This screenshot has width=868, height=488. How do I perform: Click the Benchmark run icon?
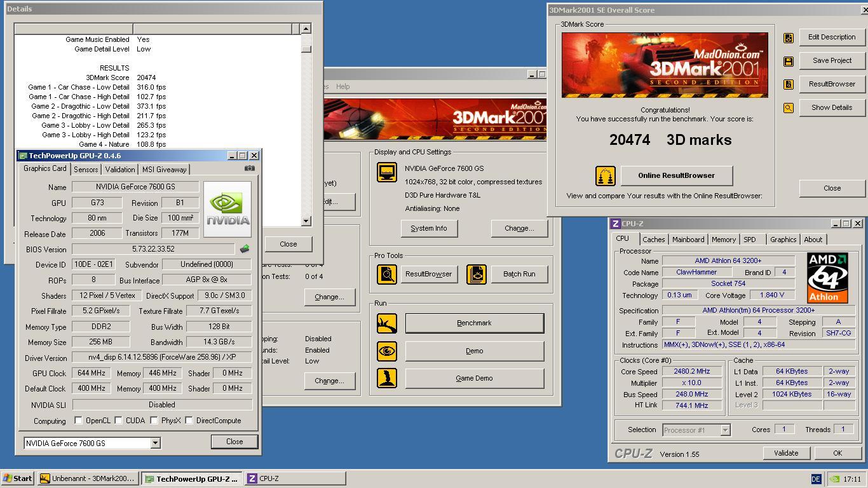(x=387, y=323)
